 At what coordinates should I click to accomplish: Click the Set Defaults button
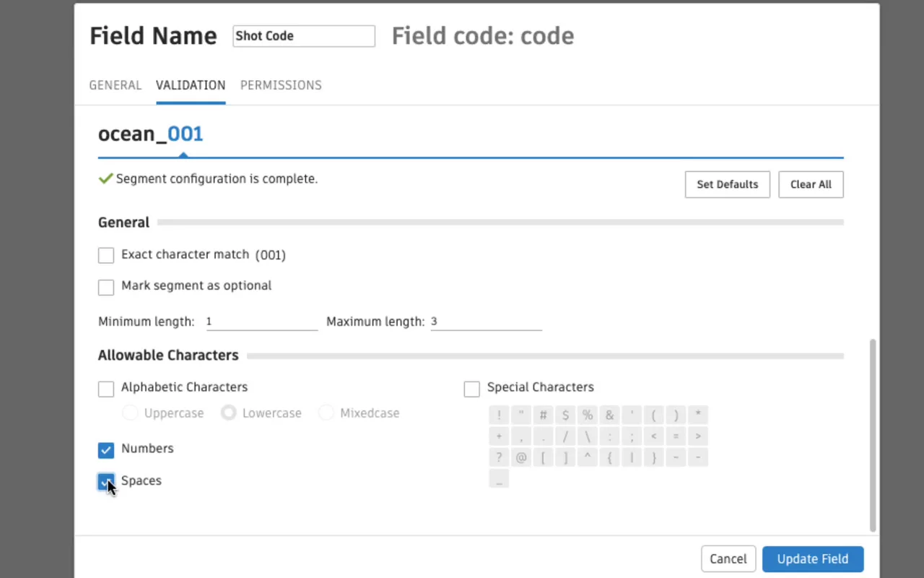tap(727, 184)
